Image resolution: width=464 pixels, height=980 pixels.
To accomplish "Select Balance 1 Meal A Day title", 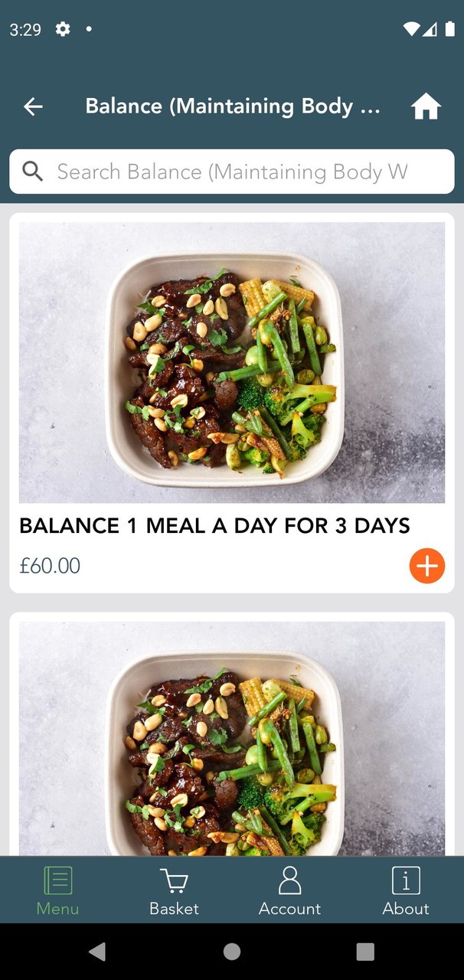I will (214, 526).
